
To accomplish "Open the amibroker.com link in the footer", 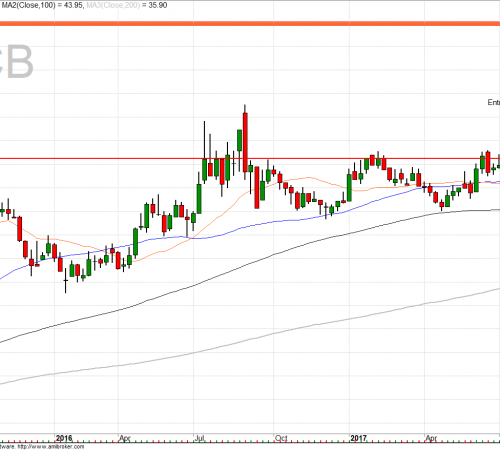I will (x=50, y=446).
